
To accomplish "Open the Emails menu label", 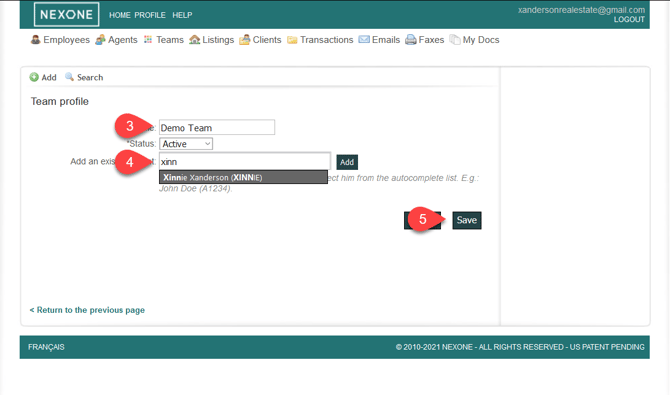I will (386, 40).
